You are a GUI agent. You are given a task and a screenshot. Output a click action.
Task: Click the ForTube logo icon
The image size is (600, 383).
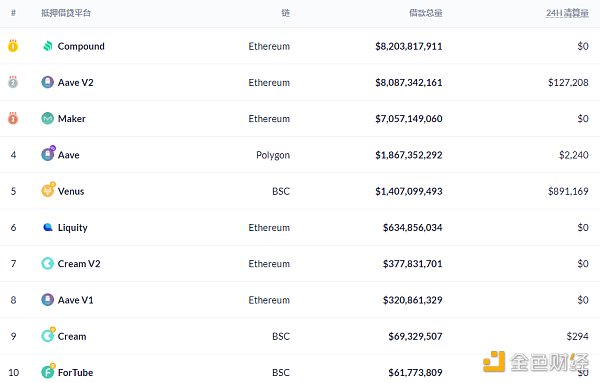pos(48,371)
